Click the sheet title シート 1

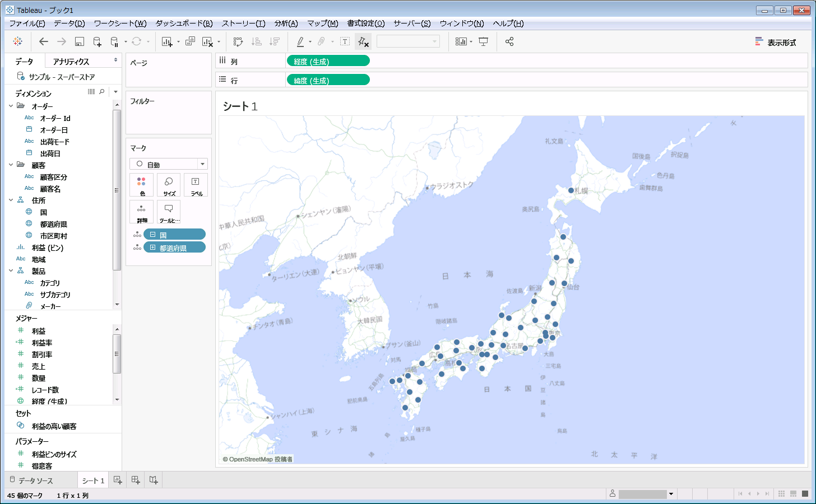click(x=240, y=106)
